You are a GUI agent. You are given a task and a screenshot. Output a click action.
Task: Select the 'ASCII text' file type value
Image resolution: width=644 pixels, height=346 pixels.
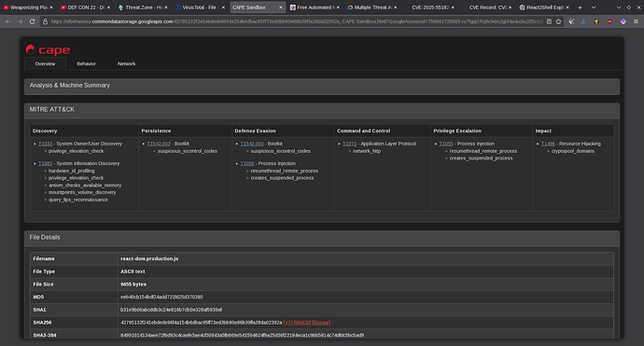tap(133, 271)
